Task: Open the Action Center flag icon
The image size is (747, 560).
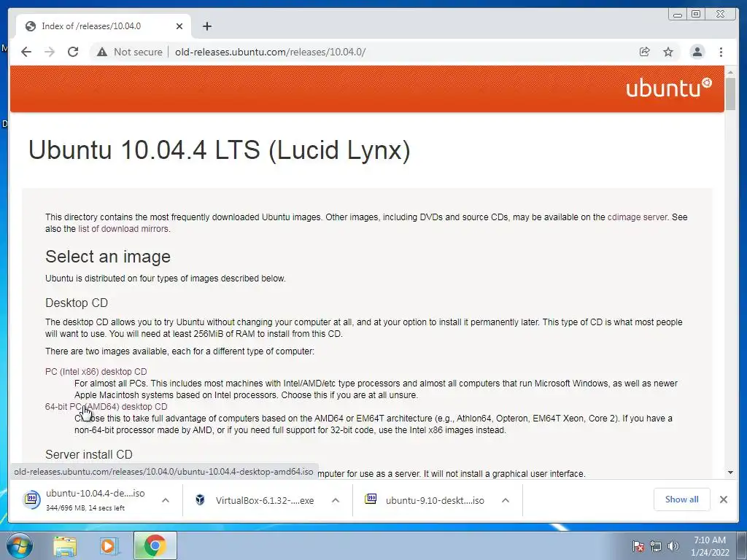Action: click(638, 546)
